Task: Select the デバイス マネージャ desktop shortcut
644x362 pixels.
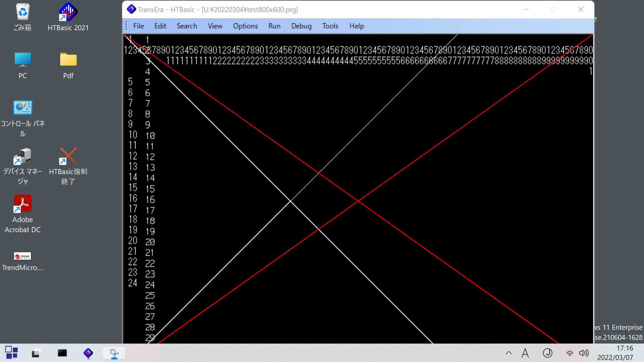Action: click(22, 167)
